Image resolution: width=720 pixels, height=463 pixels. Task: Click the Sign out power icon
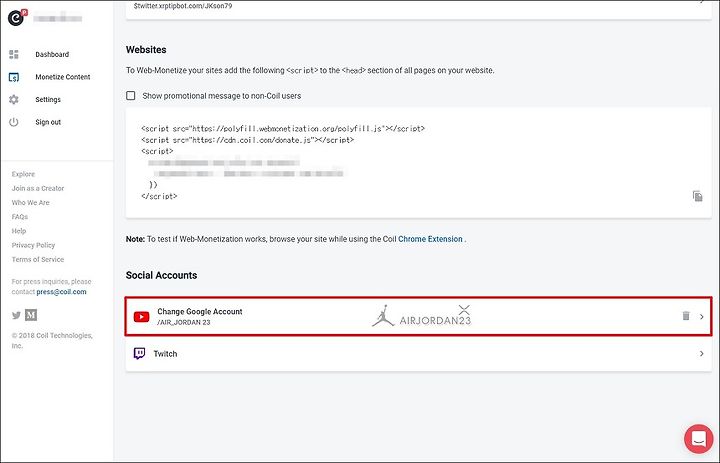click(14, 122)
